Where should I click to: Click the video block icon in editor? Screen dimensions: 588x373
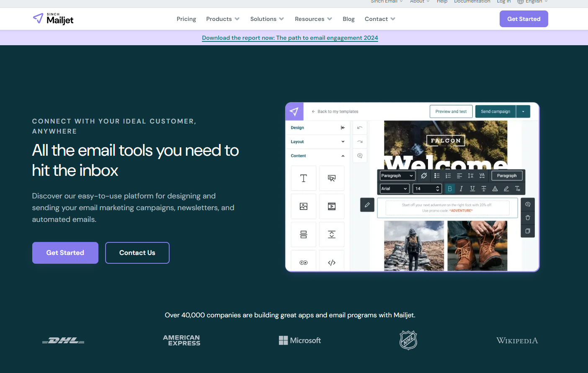tap(332, 206)
